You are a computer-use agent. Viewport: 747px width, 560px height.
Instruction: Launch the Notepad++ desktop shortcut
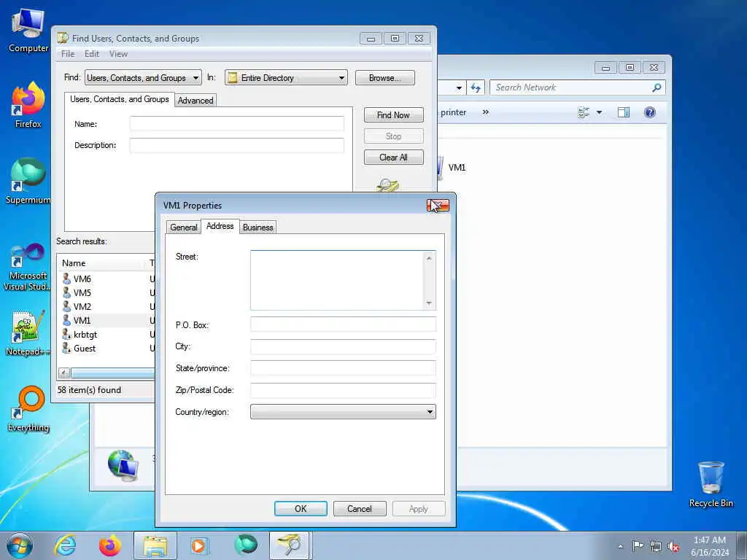[x=27, y=333]
